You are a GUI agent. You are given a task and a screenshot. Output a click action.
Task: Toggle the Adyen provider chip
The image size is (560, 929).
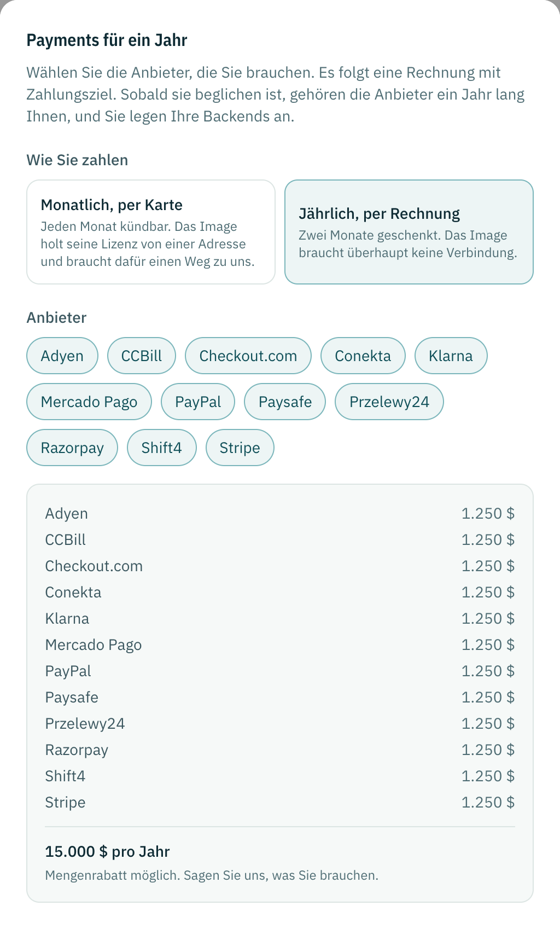[62, 356]
